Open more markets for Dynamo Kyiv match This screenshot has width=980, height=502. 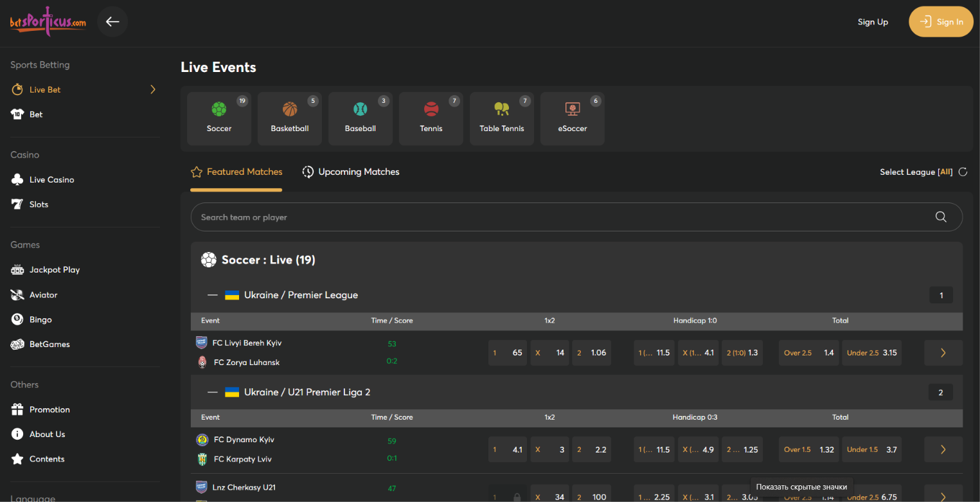[x=943, y=450]
